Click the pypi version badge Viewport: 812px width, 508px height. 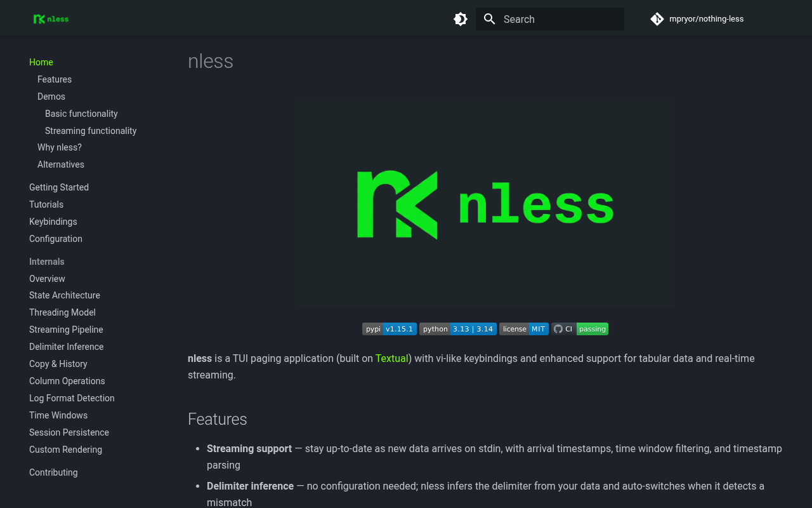(390, 329)
